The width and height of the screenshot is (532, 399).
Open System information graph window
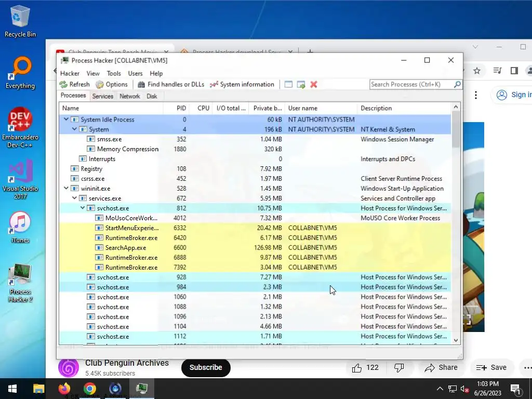click(x=242, y=85)
